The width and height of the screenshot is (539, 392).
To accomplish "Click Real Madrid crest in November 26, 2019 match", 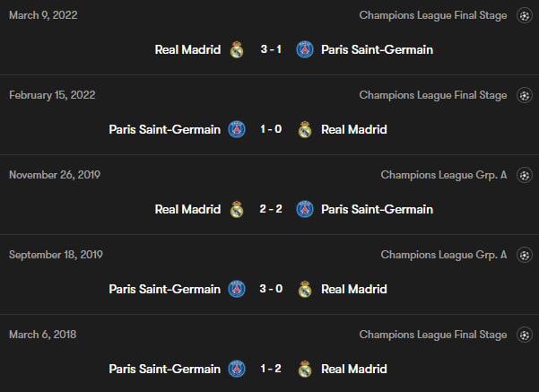I will click(x=237, y=209).
